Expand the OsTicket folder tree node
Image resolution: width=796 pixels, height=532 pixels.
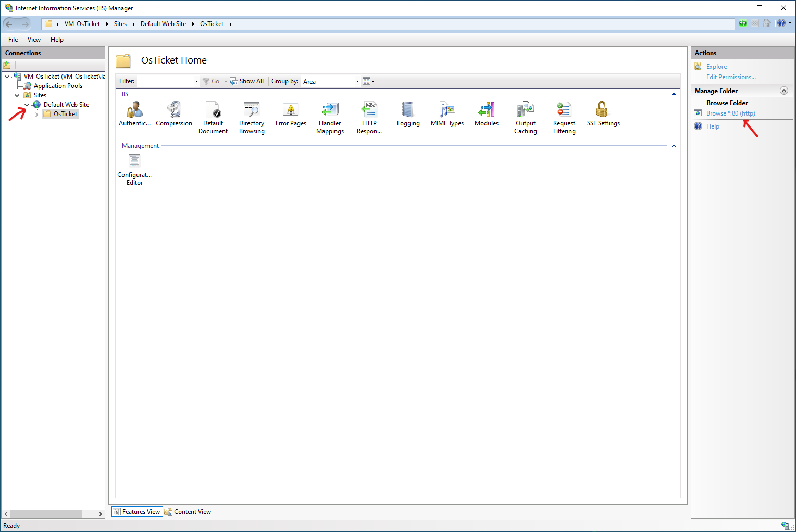tap(36, 114)
